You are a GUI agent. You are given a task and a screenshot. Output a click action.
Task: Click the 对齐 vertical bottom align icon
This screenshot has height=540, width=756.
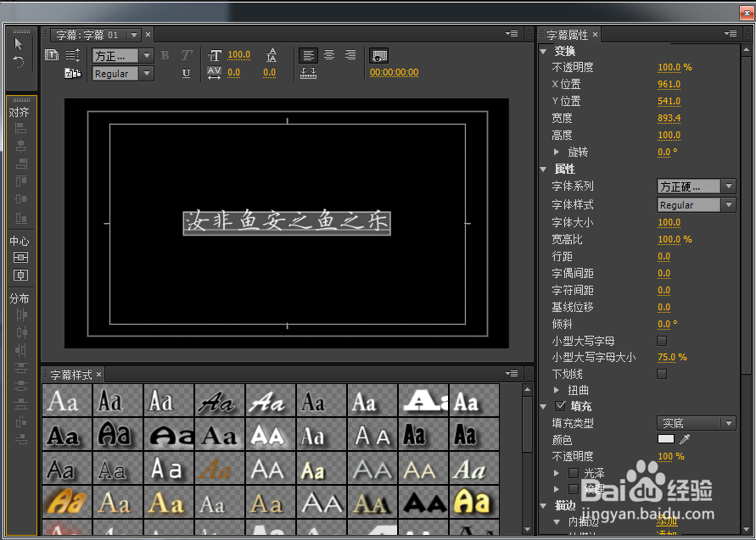(x=20, y=217)
